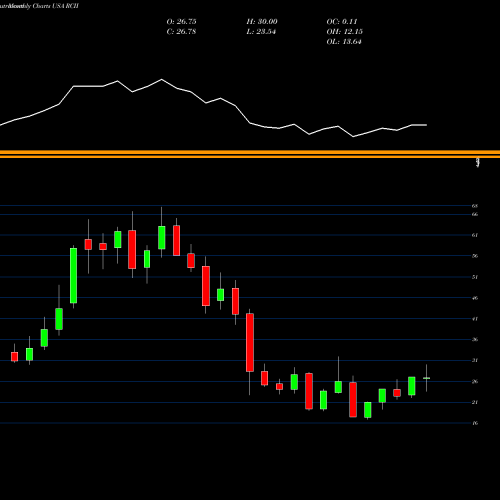Click the price axis label '66'
500x500 pixels.
(475, 214)
